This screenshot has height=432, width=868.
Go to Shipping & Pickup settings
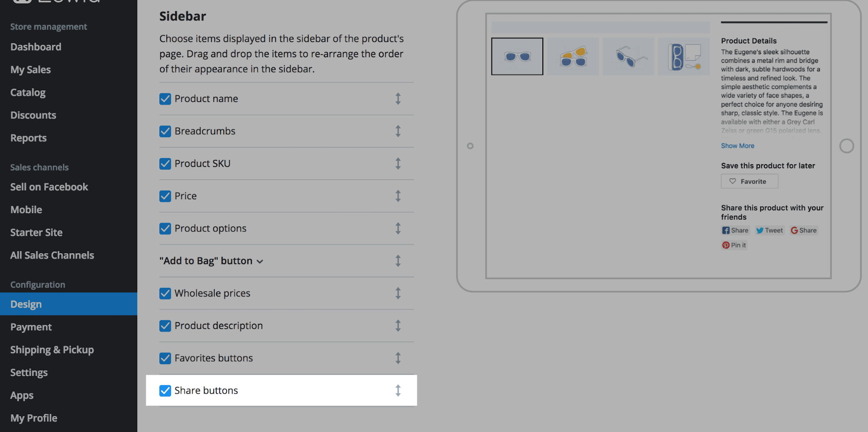(52, 350)
